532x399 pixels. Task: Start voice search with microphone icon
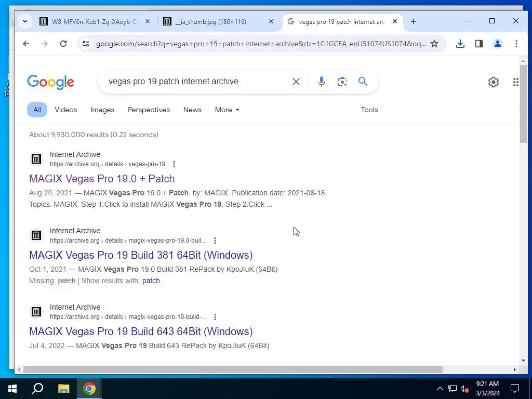(x=321, y=82)
